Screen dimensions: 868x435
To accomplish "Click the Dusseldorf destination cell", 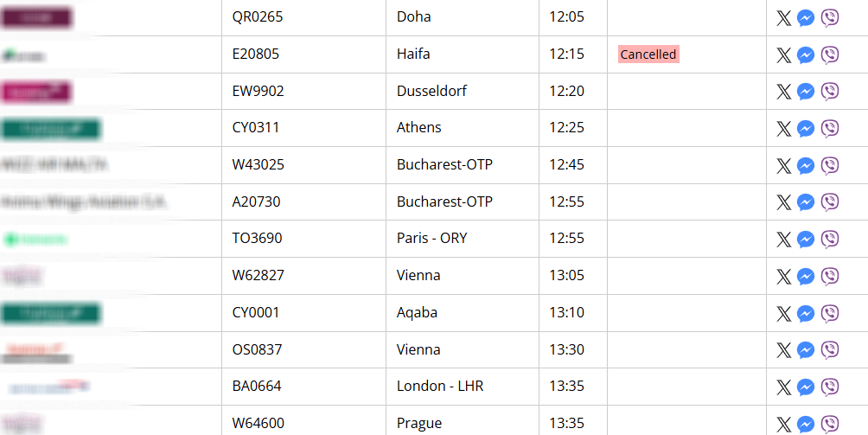I will (463, 91).
